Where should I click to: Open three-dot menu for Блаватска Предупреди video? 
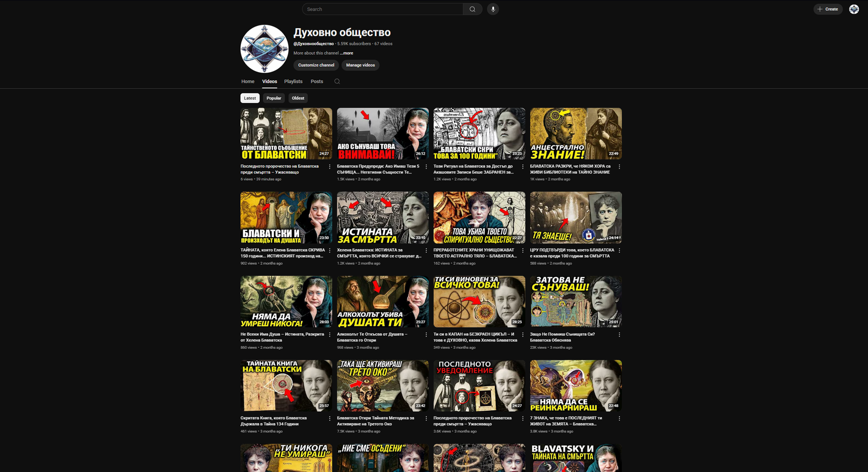[x=426, y=167]
